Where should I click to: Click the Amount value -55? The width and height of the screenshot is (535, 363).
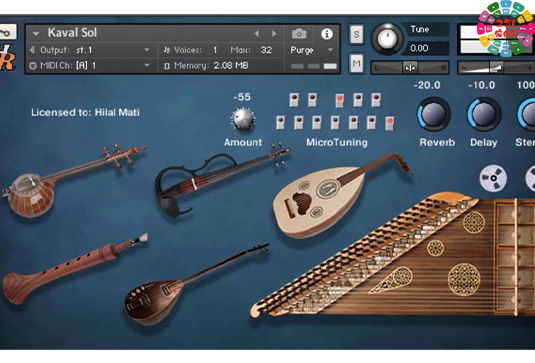tap(242, 97)
